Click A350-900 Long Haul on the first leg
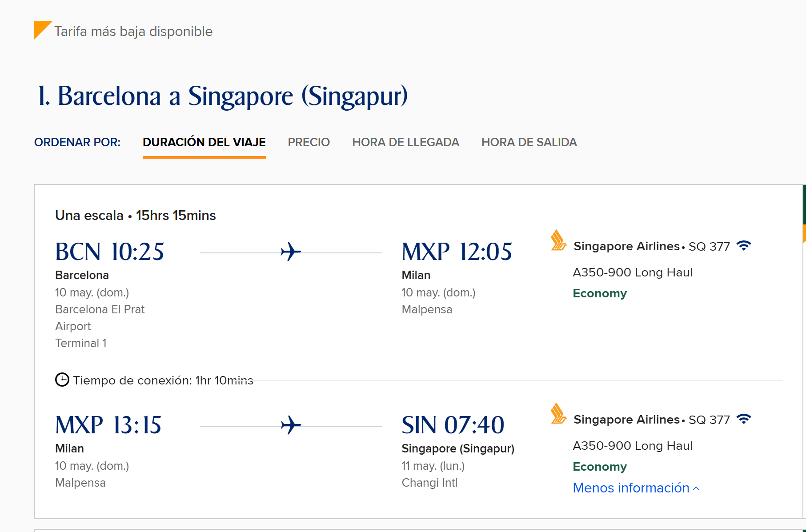This screenshot has width=806, height=532. click(x=633, y=272)
